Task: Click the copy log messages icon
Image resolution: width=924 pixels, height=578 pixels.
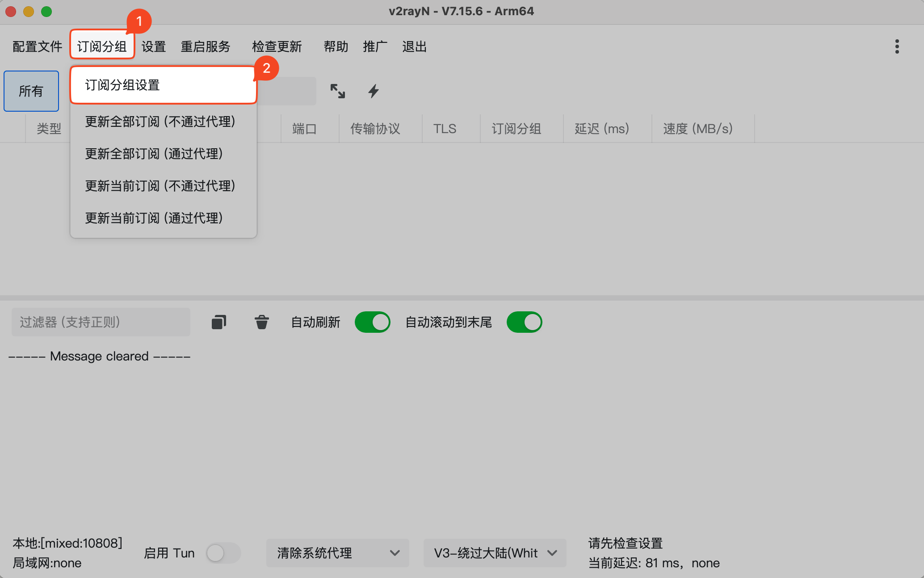Action: coord(219,322)
